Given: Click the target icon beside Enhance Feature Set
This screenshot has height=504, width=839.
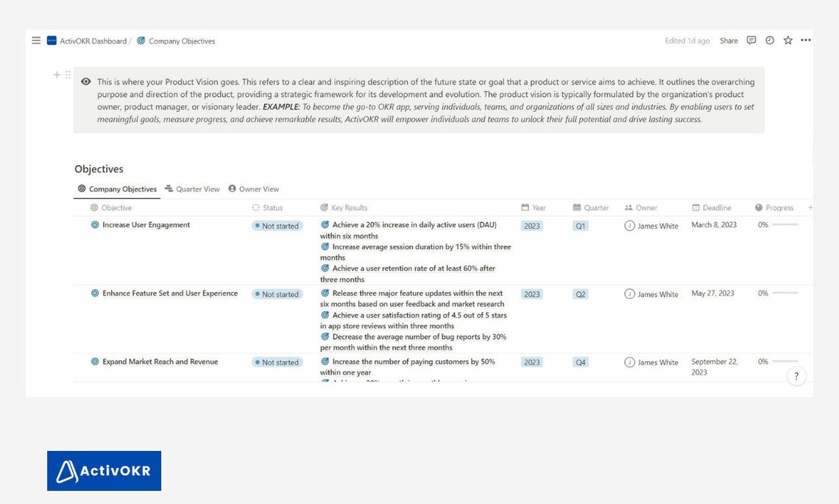Looking at the screenshot, I should (95, 293).
